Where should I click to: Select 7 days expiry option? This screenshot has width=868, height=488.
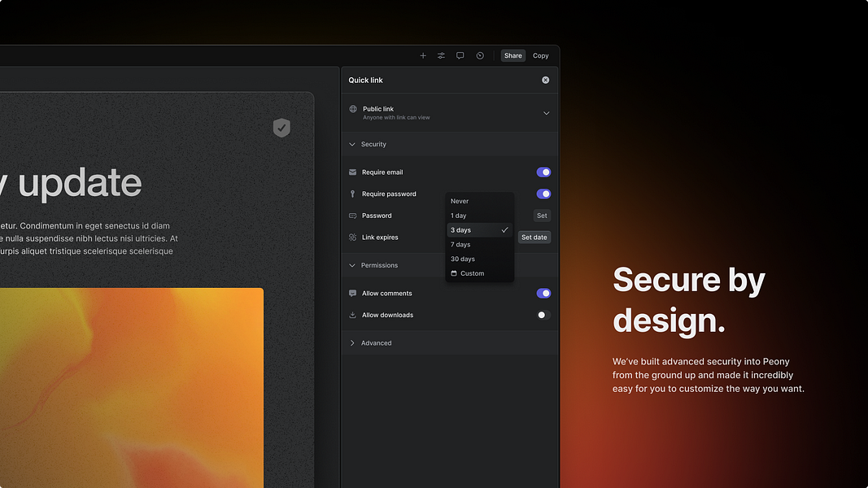(x=479, y=245)
